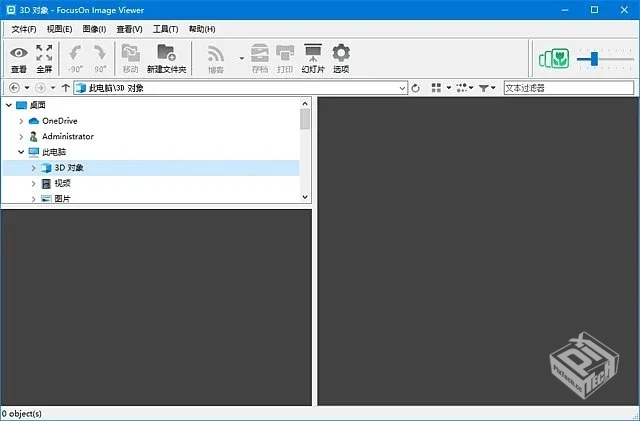This screenshot has width=640, height=421.
Task: Open 选项 options gear
Action: tap(341, 58)
